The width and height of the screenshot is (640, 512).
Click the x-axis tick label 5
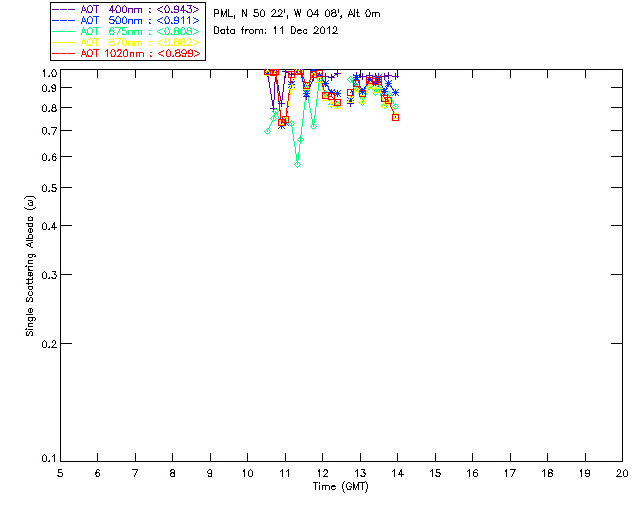click(x=60, y=473)
